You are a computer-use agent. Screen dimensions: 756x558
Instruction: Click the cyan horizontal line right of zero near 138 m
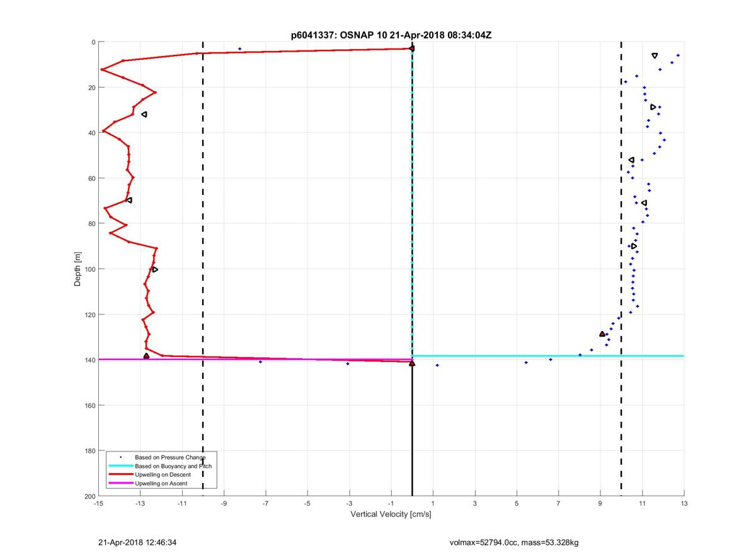click(548, 356)
